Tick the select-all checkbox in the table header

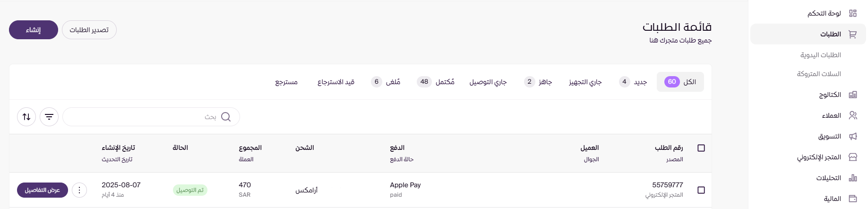pyautogui.click(x=701, y=148)
